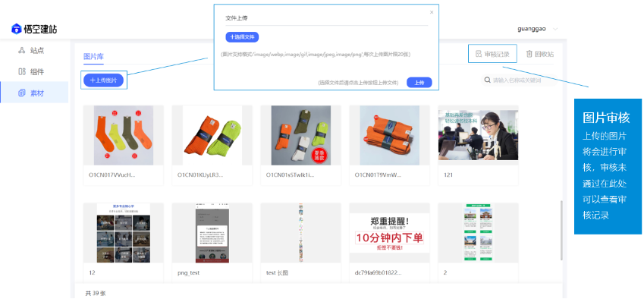
Task: Click the 素材 icon in the sidebar
Action: click(22, 93)
